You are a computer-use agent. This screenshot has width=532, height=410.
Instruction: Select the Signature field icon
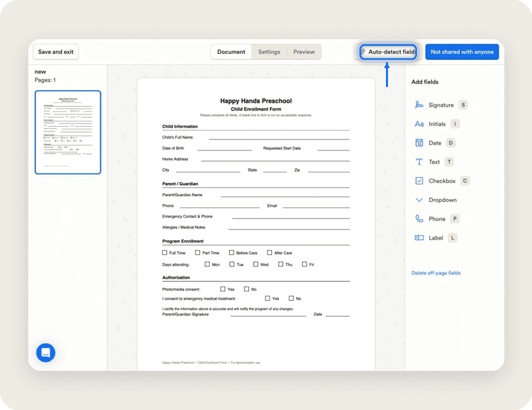pos(419,105)
